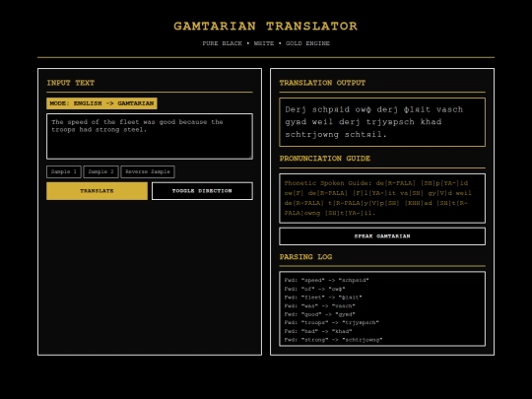
Task: Click the Phonetic Spoken Guide text box
Action: coord(382,198)
